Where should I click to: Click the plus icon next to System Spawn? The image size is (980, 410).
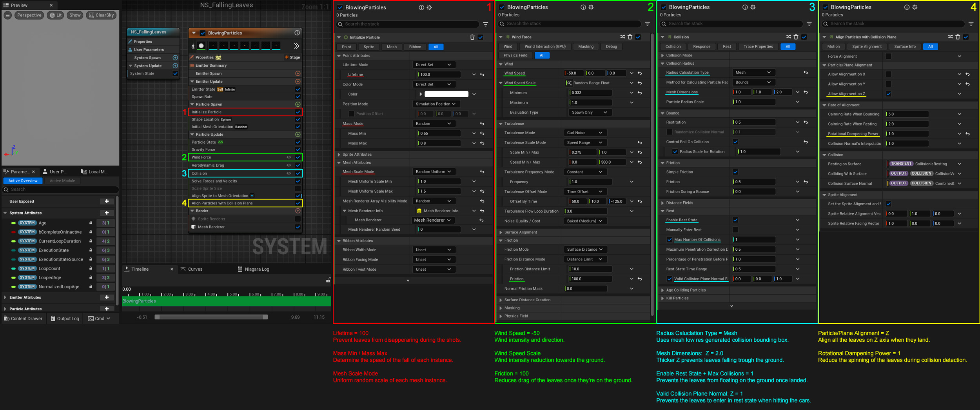(x=175, y=58)
